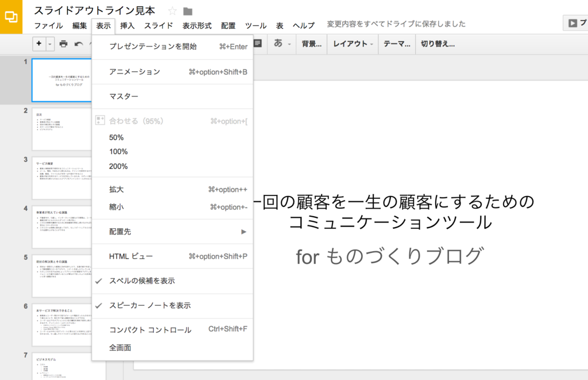Click the slide title text コミュニケーションツール
This screenshot has height=380, width=588.
pyautogui.click(x=390, y=222)
